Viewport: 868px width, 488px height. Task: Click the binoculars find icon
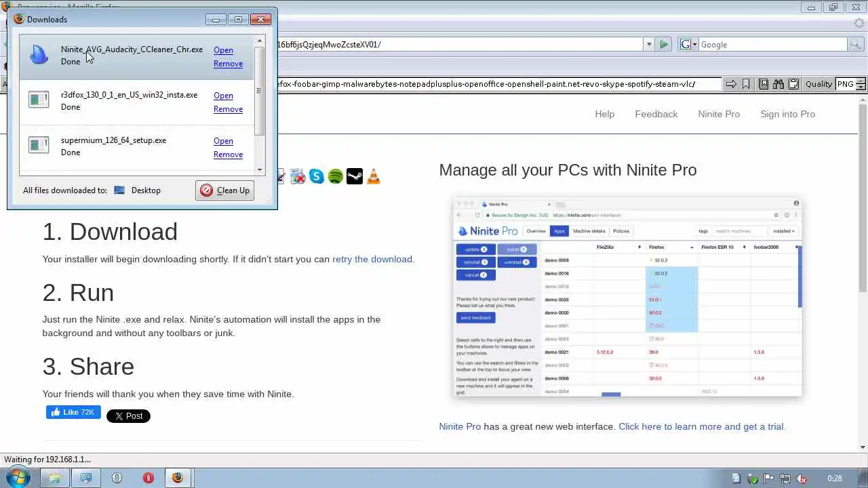778,84
